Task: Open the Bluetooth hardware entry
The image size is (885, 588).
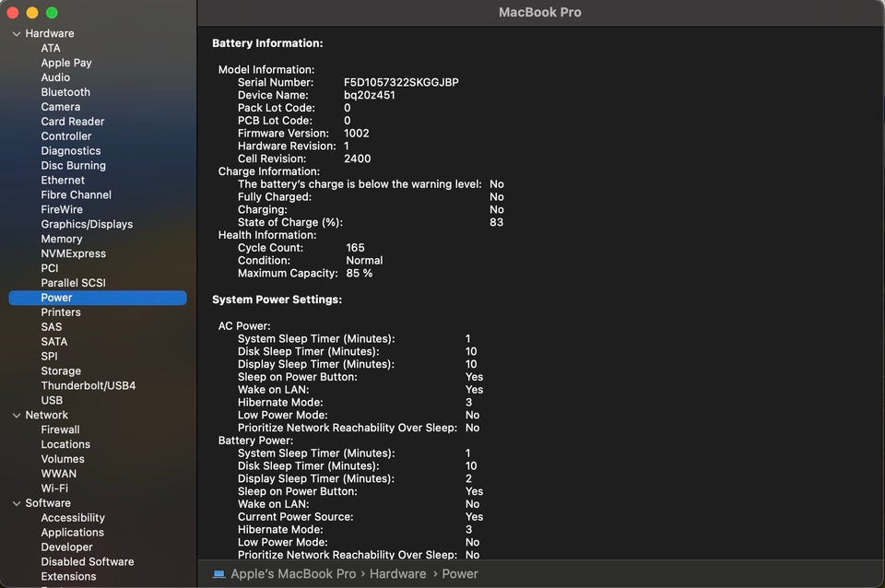Action: coord(65,92)
